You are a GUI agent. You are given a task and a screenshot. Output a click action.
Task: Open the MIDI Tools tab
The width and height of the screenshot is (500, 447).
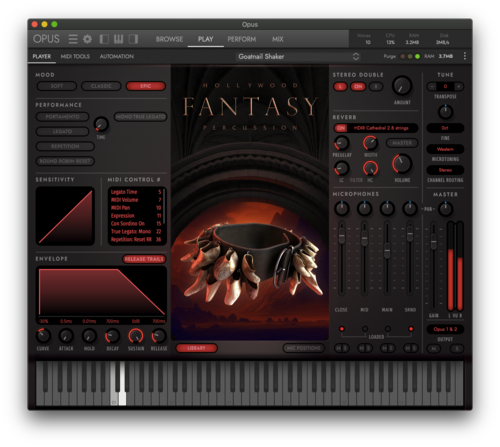[x=75, y=56]
